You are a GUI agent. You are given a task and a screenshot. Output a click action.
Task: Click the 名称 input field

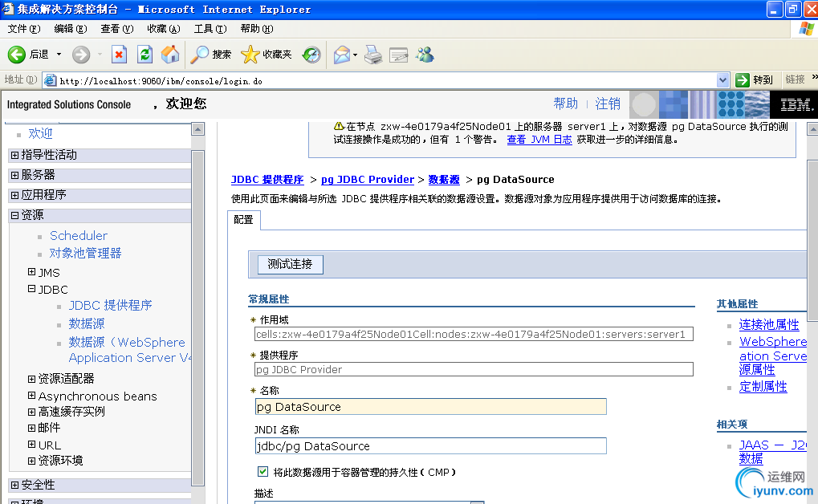coord(430,406)
